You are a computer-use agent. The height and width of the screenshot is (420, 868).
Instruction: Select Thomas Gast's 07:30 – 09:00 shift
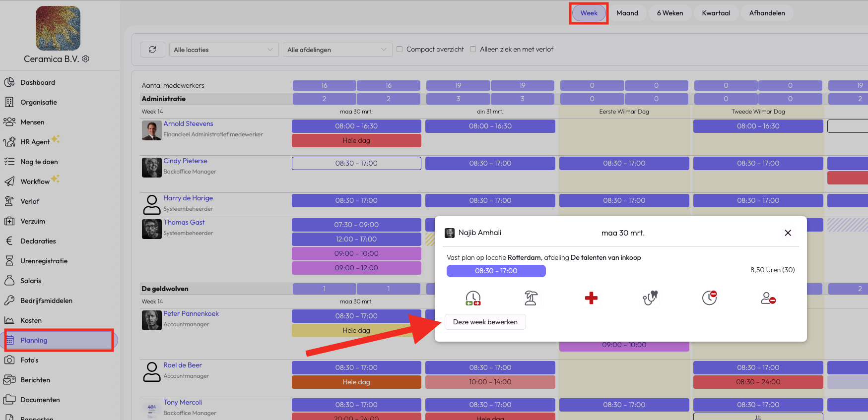point(356,225)
